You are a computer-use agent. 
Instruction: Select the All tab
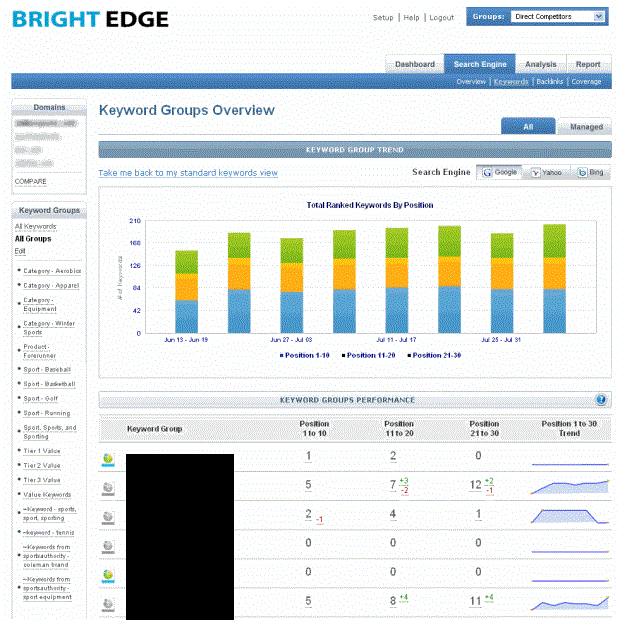tap(528, 127)
